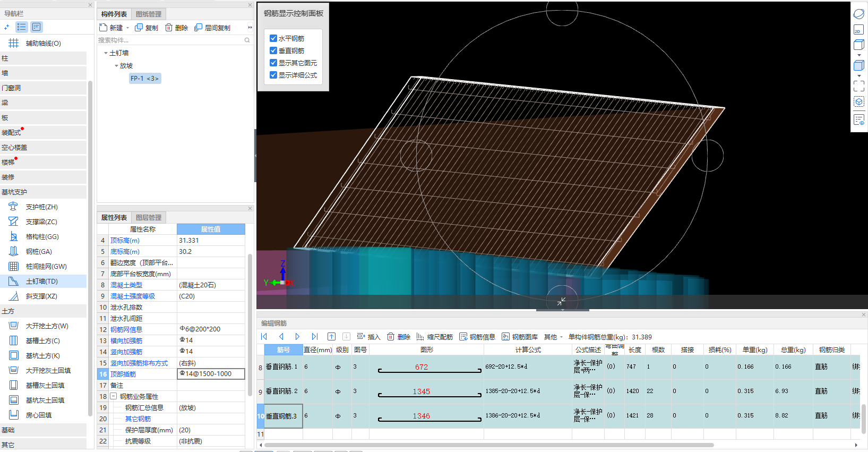Go to previous rebar record arrow
This screenshot has width=868, height=452.
[x=281, y=337]
